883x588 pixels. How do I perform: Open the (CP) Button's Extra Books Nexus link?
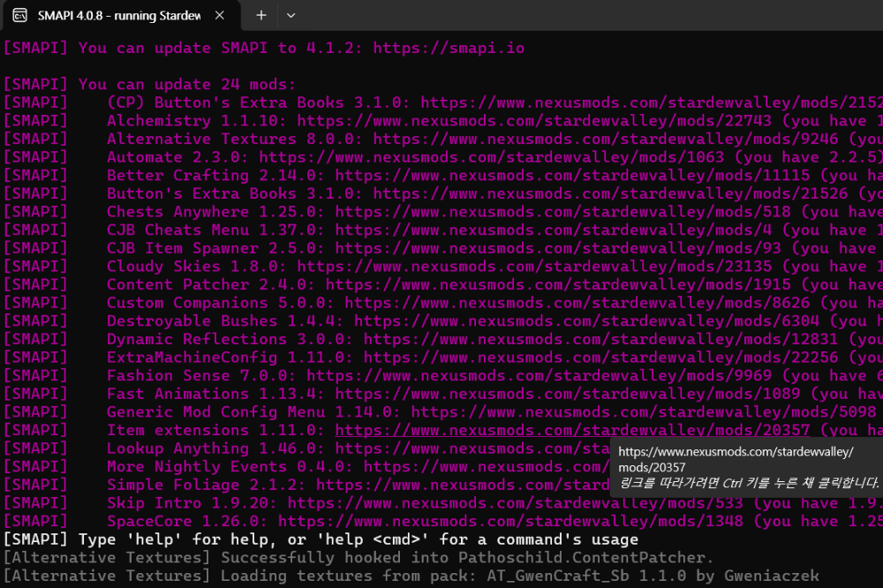coord(652,102)
